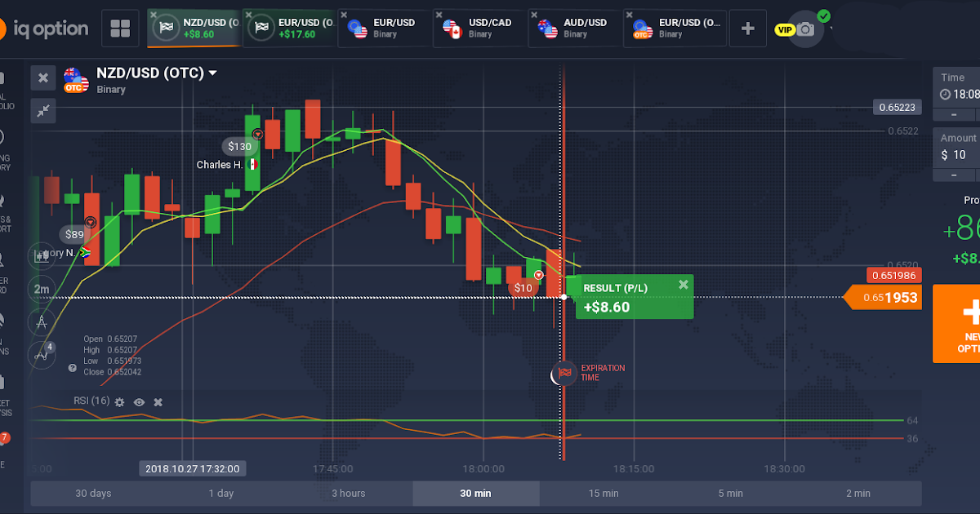Click the RSI overbought level 64

pos(911,420)
